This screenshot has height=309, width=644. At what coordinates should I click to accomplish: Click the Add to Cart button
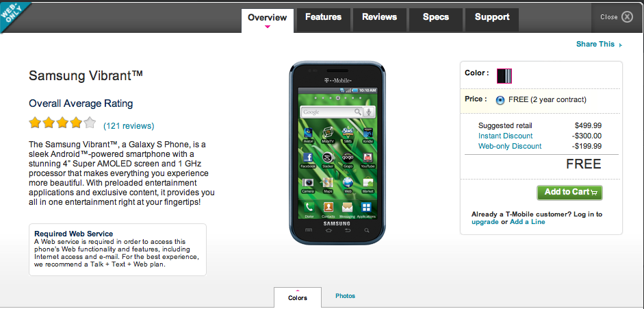click(x=569, y=193)
